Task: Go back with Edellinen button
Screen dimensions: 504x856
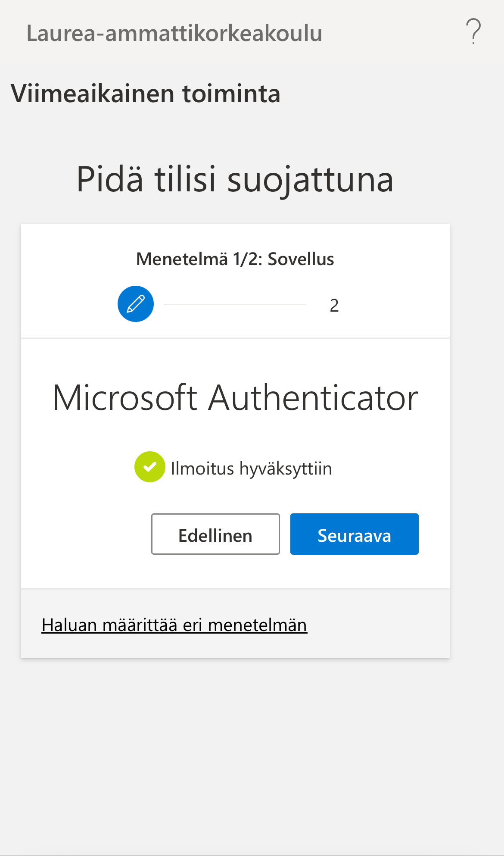Action: pos(215,534)
